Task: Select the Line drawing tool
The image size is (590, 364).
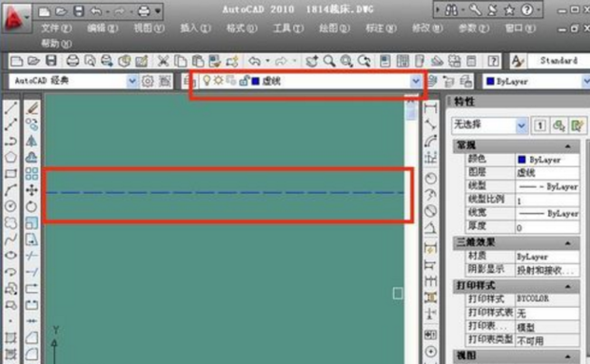Action: pos(10,108)
